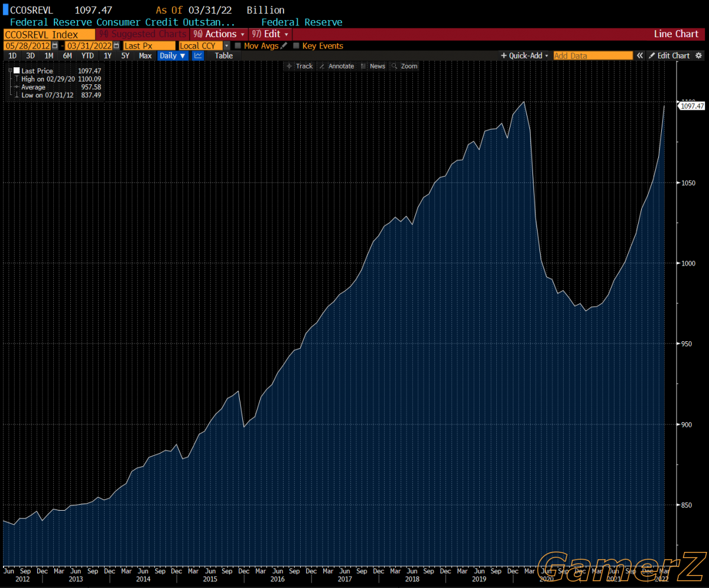Click the white Last Price color swatch

(x=17, y=71)
